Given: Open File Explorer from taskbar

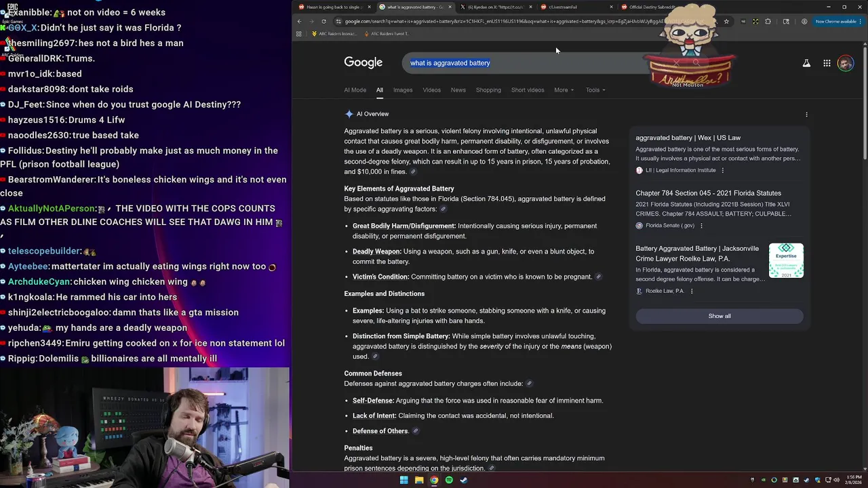Looking at the screenshot, I should coord(419,480).
